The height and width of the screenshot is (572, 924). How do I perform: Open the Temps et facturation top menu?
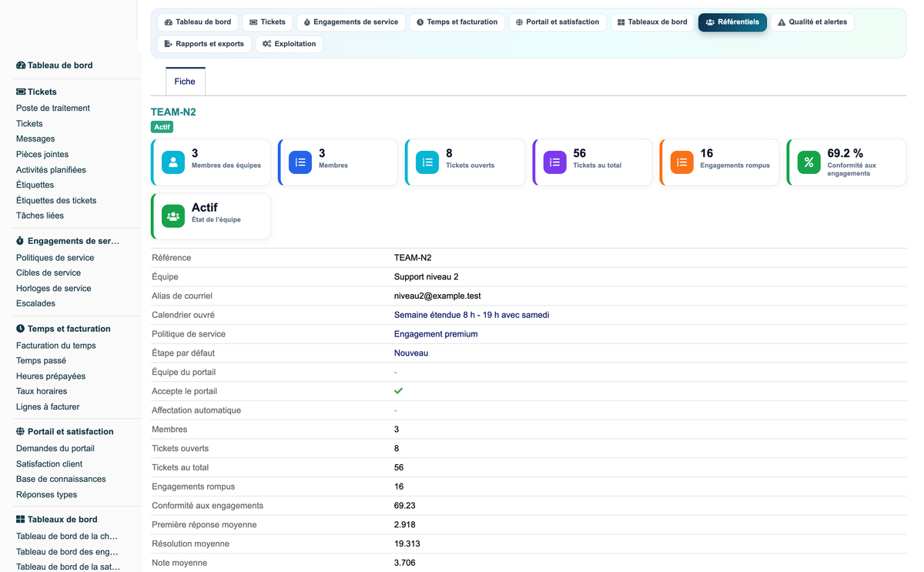coord(457,22)
